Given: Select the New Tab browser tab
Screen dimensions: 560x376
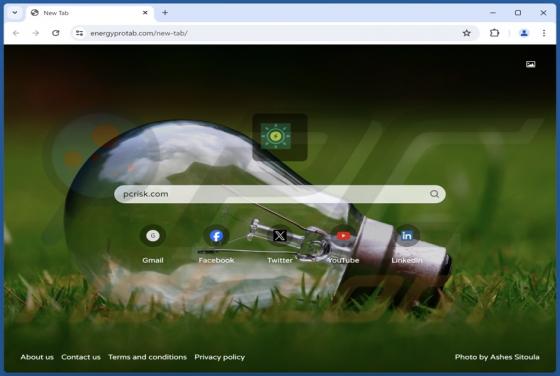Looking at the screenshot, I should (89, 13).
